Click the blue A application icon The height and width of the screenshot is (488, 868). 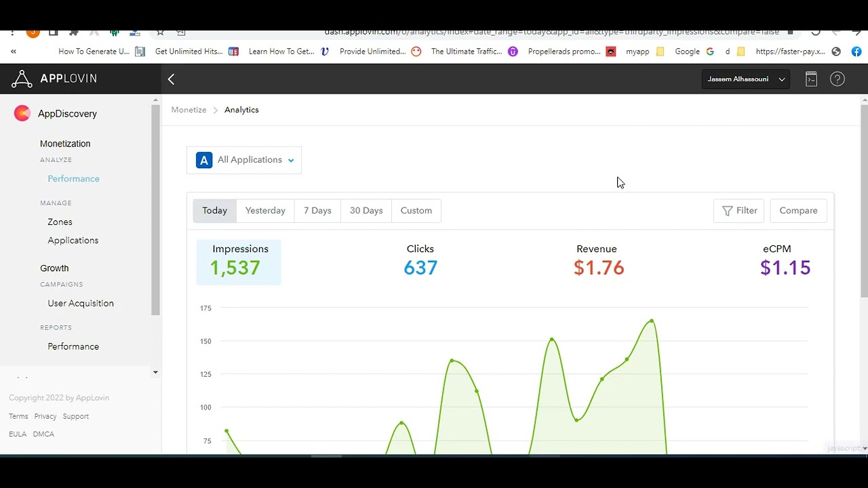[x=204, y=160]
